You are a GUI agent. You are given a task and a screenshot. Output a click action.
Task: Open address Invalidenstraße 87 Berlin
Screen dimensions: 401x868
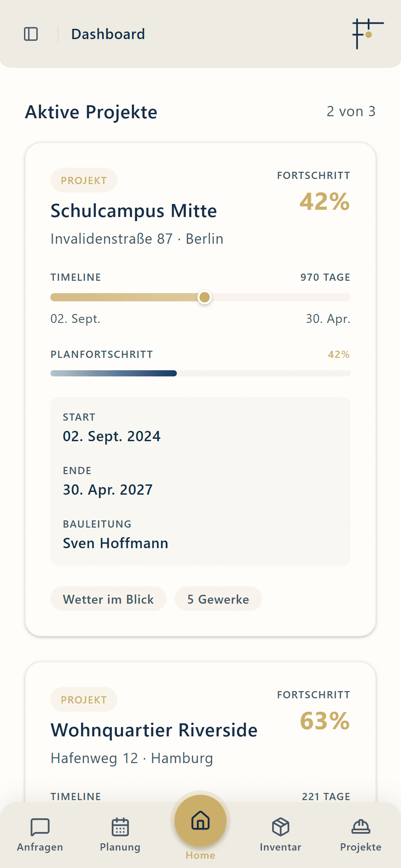[136, 238]
